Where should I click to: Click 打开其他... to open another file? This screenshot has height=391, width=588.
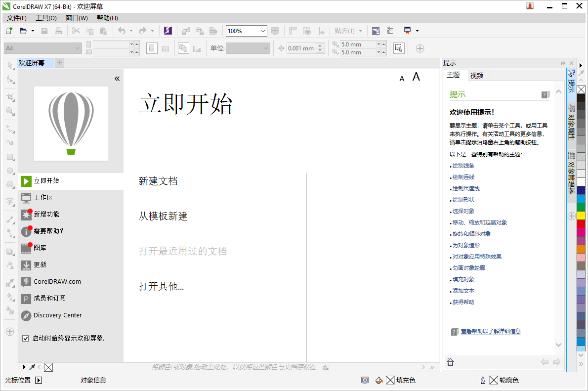click(161, 286)
